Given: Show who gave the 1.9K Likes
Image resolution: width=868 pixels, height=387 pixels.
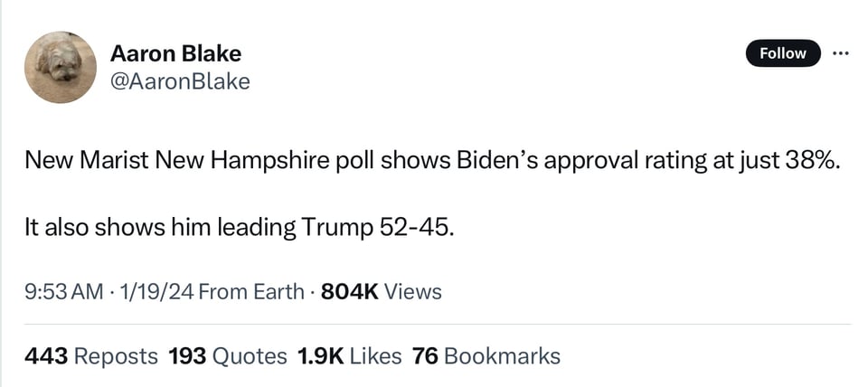Looking at the screenshot, I should (349, 356).
